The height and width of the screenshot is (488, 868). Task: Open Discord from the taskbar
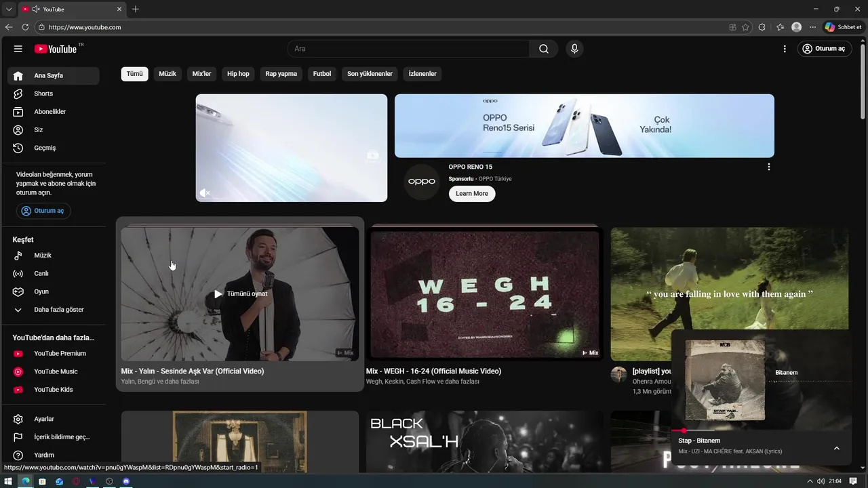[x=126, y=481]
